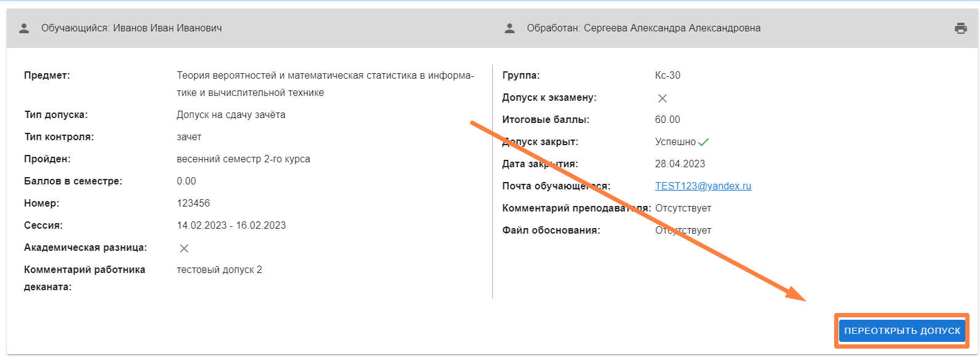Click the person icon beside Обучающийся
The height and width of the screenshot is (356, 980).
point(24,28)
